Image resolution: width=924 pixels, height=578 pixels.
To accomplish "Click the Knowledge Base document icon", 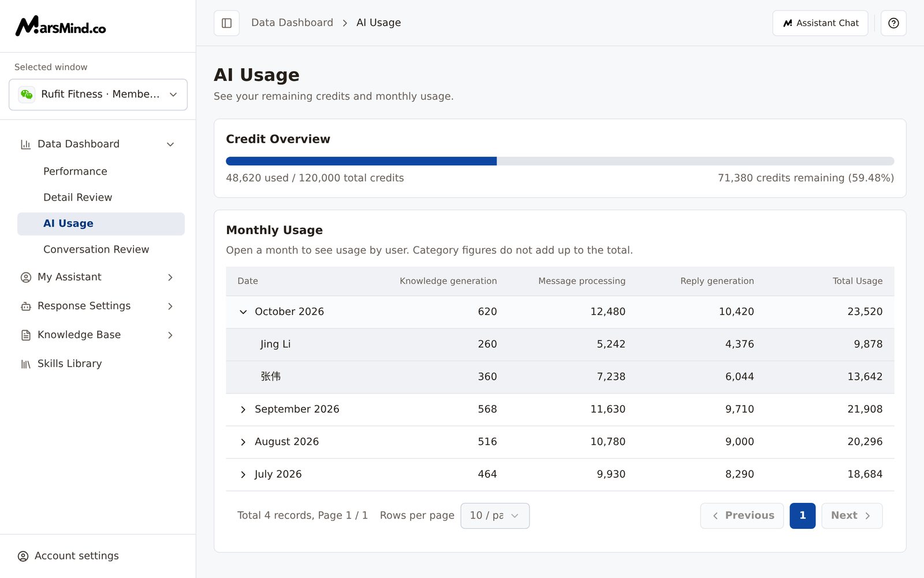I will pyautogui.click(x=26, y=335).
